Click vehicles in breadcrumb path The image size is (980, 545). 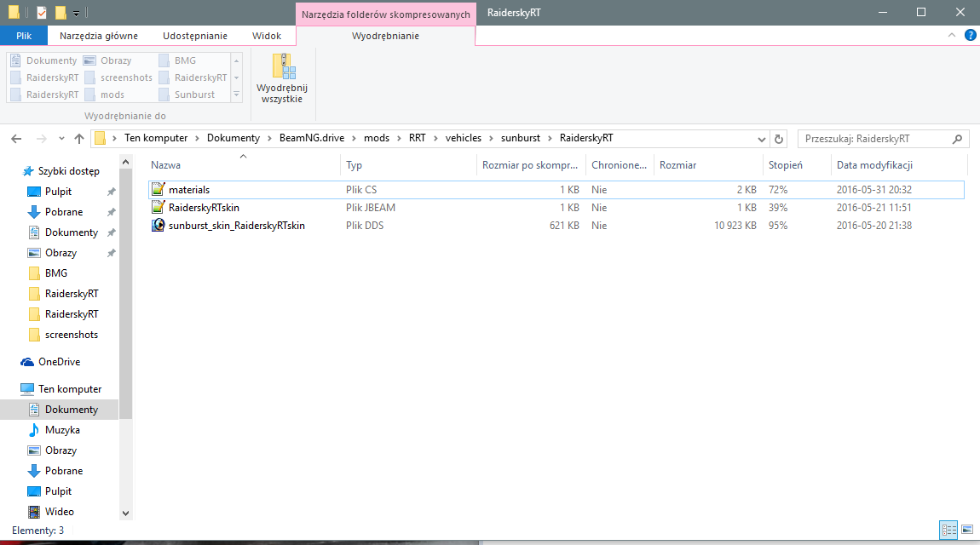(x=463, y=138)
